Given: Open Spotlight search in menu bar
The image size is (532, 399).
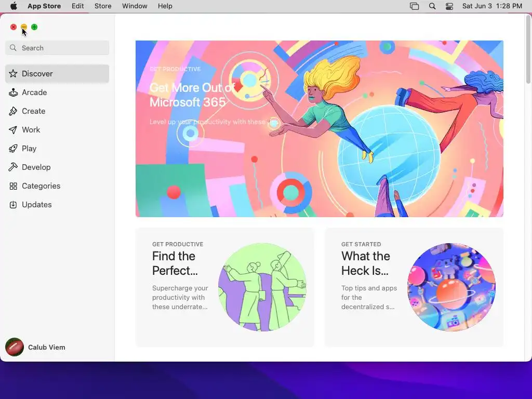Looking at the screenshot, I should coord(432,6).
